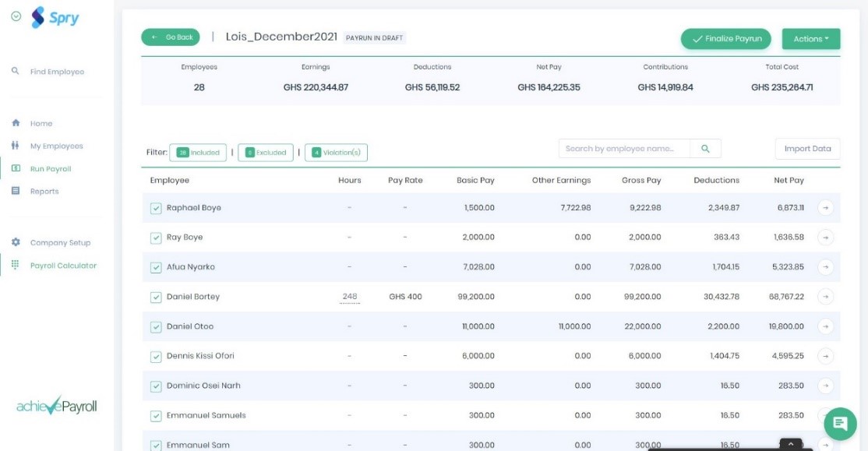This screenshot has height=451, width=868.
Task: Open Daniel Otoo details arrow
Action: pos(825,326)
